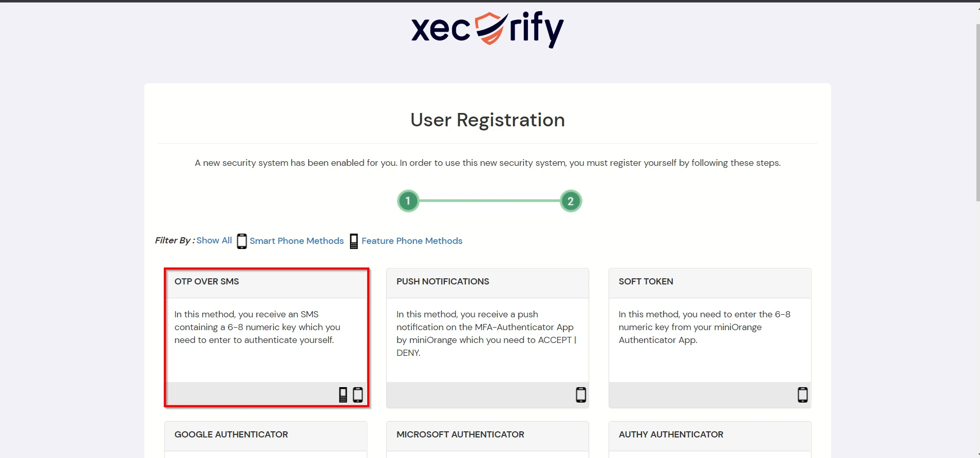Select step 1 circle in the progress indicator
This screenshot has height=458, width=980.
click(x=408, y=201)
